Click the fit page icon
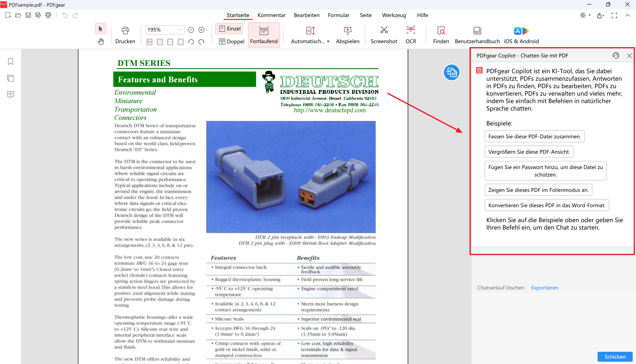 160,42
